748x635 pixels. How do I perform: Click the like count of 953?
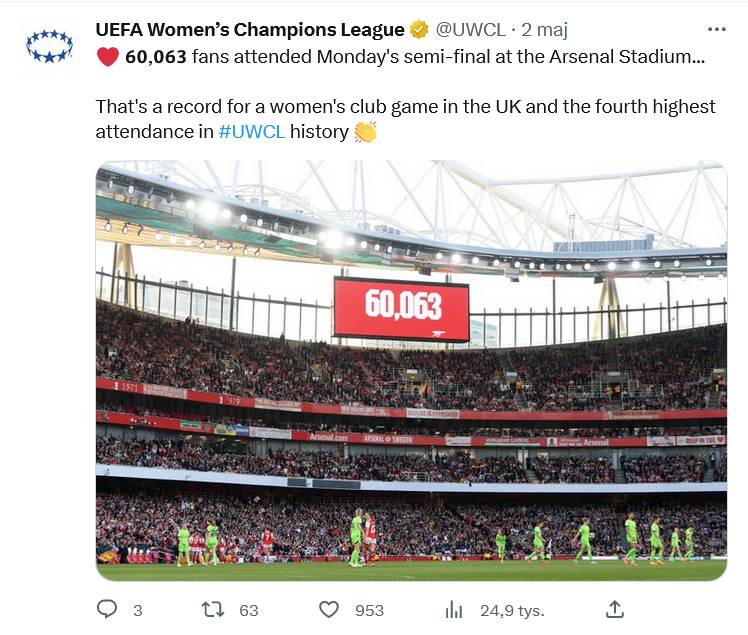tap(369, 610)
